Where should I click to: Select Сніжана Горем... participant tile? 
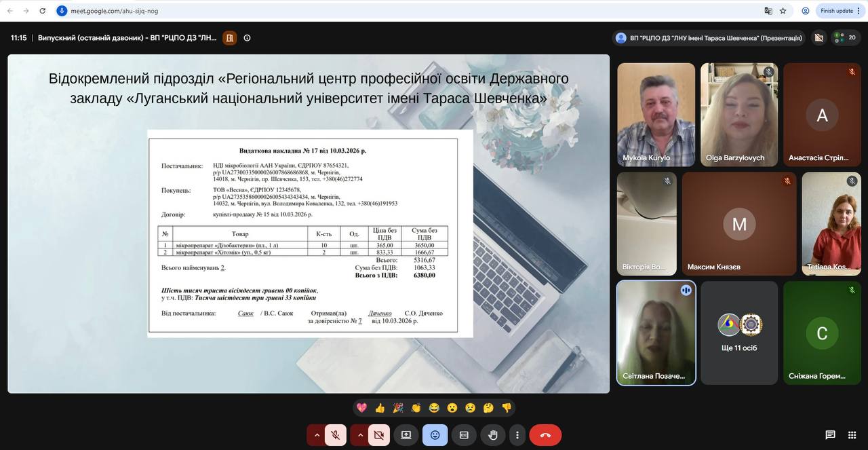[x=822, y=333]
